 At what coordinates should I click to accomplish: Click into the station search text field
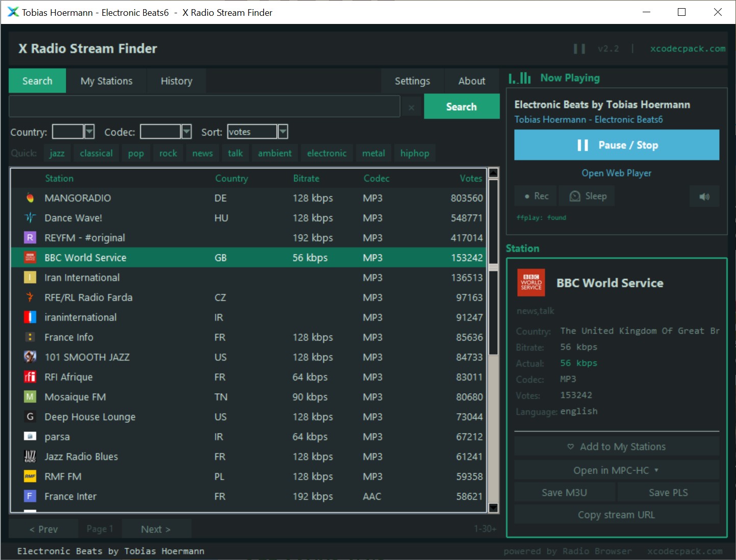[205, 107]
